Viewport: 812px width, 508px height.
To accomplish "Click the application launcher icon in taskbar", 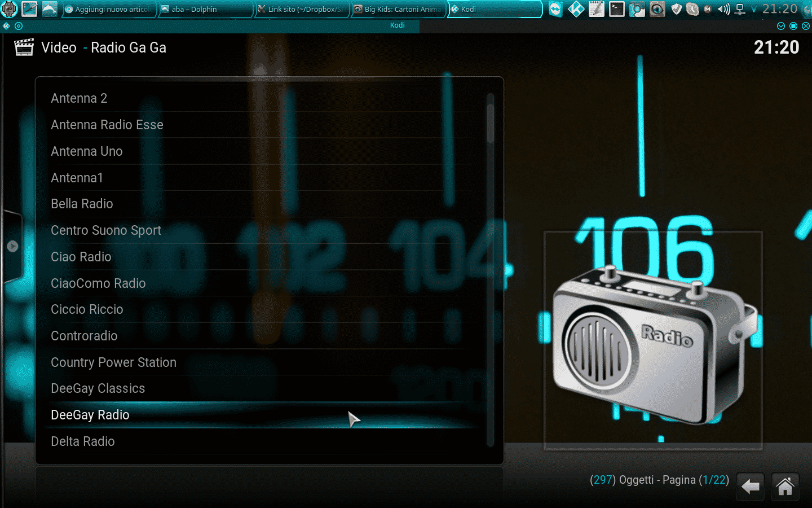I will point(9,9).
